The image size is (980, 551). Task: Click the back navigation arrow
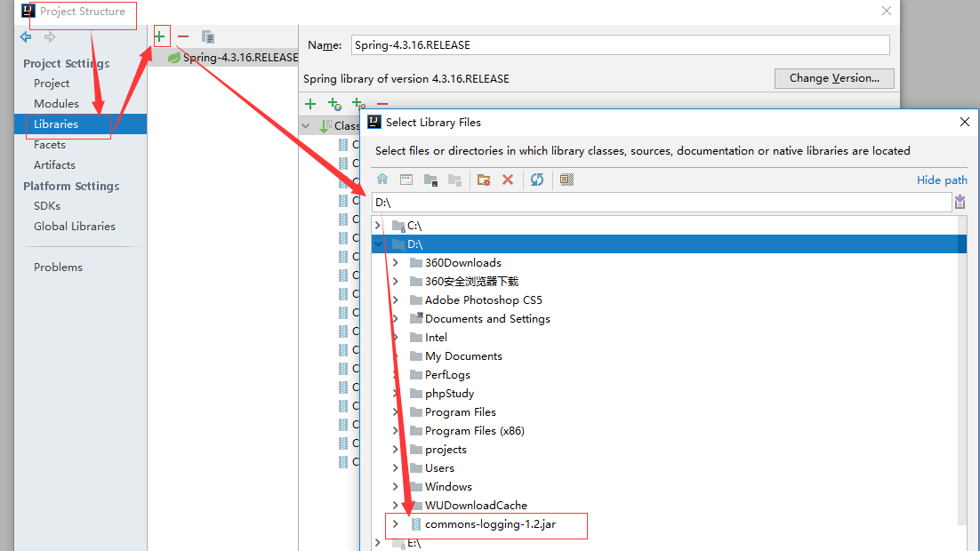point(26,36)
